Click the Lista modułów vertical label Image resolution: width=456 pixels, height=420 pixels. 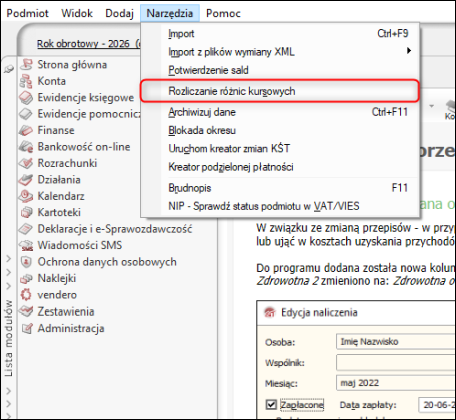9,338
